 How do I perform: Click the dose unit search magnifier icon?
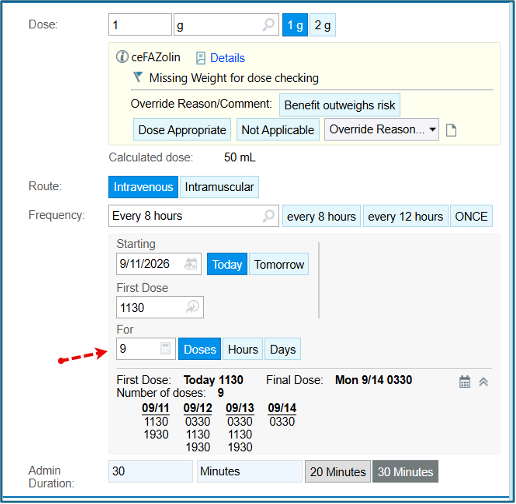click(x=268, y=25)
